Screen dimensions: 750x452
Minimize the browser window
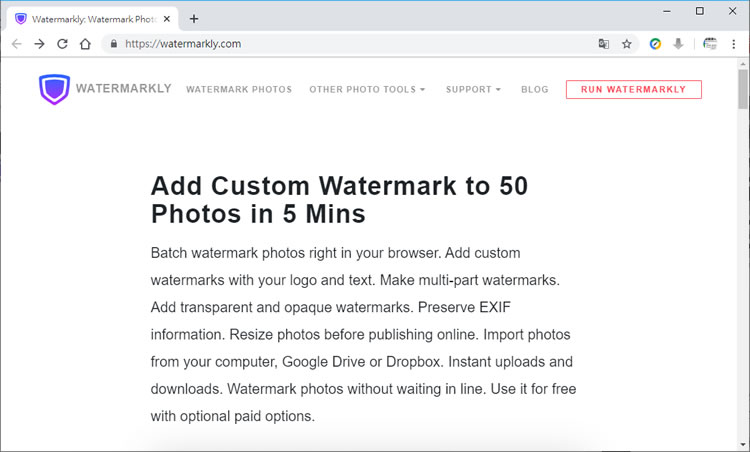[x=667, y=11]
